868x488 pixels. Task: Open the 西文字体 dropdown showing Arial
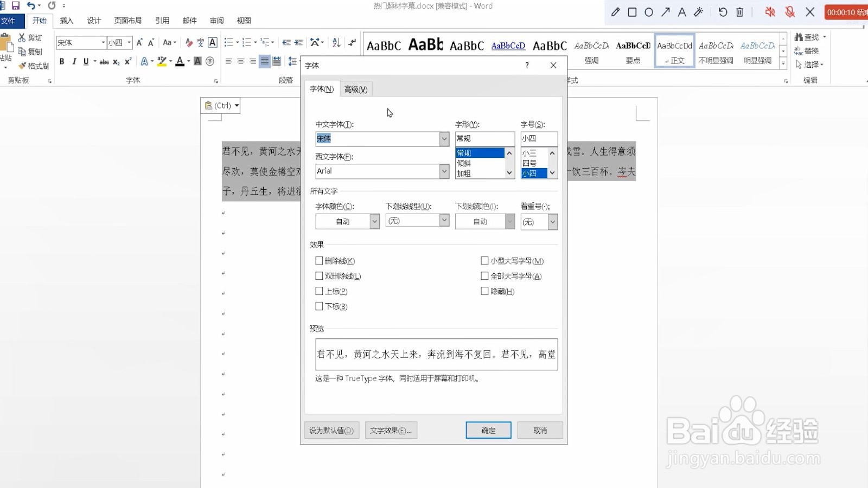(444, 171)
